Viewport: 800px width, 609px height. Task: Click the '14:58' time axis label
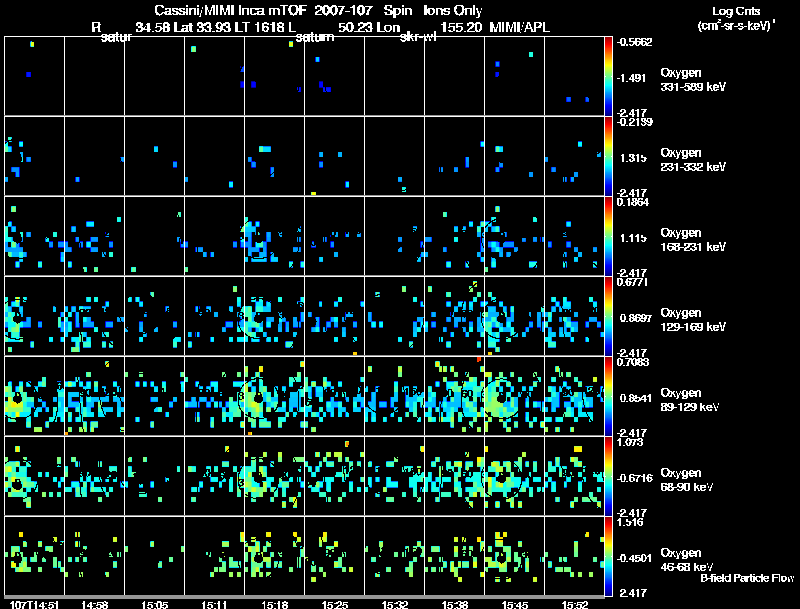[x=94, y=605]
